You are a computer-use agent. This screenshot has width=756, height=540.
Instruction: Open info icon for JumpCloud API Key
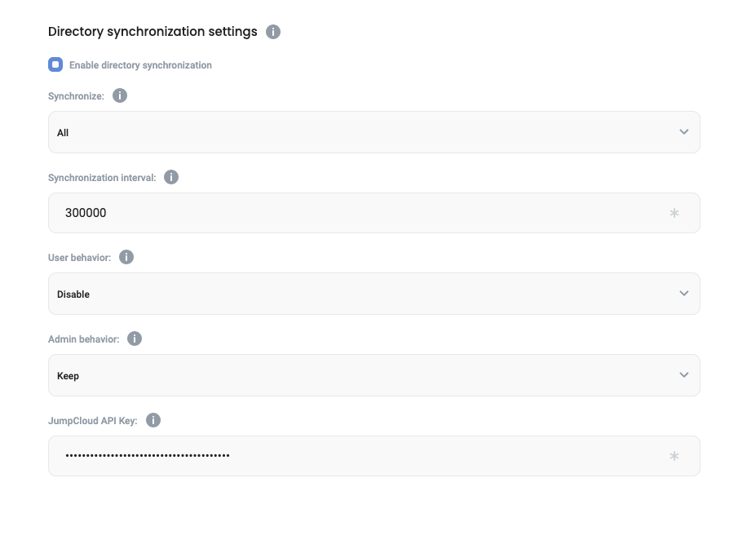153,420
